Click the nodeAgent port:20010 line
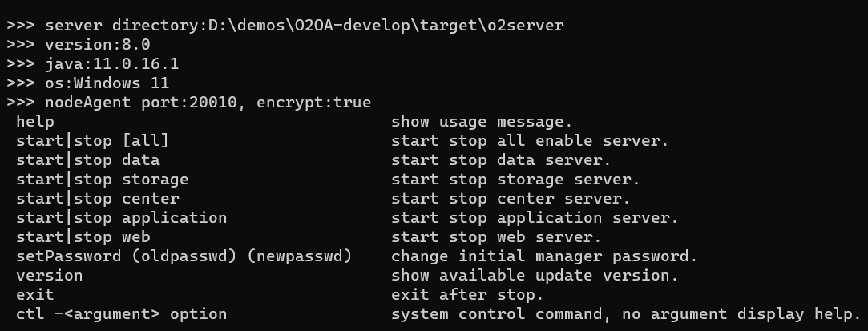 pyautogui.click(x=189, y=102)
